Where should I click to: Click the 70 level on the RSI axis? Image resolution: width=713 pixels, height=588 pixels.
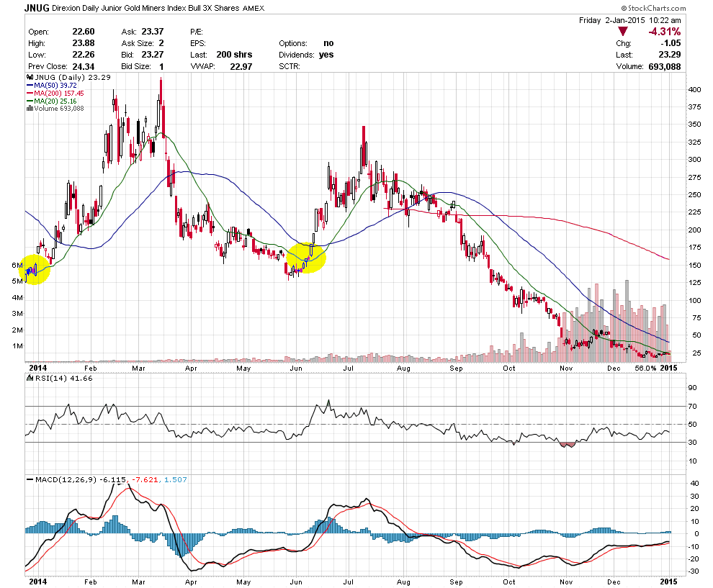692,406
